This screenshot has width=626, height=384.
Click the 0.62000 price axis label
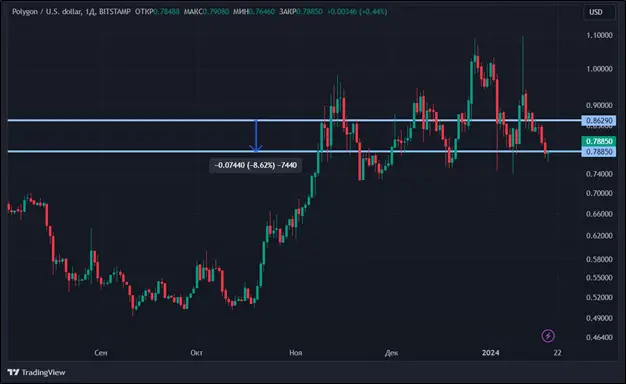[599, 236]
